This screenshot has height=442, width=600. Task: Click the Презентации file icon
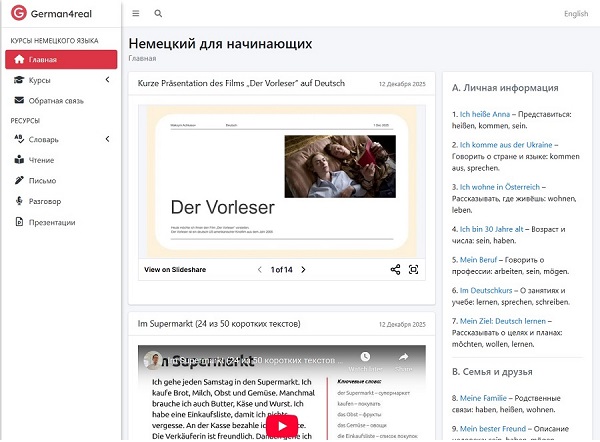19,222
